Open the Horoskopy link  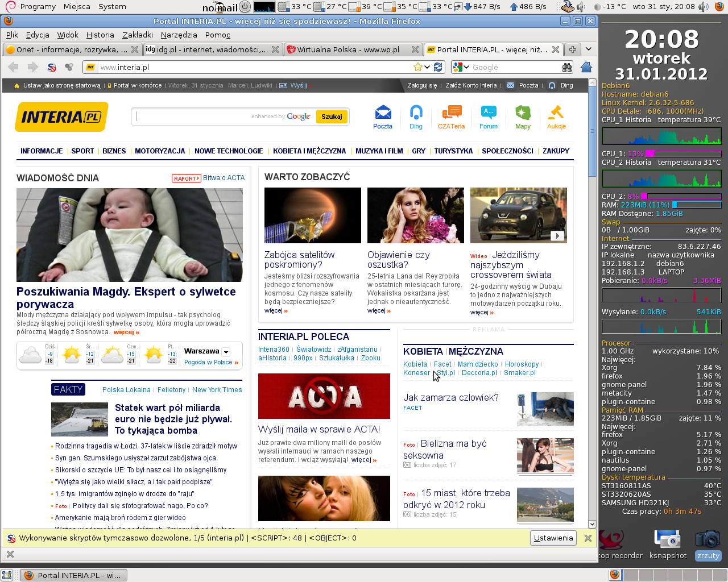point(522,364)
